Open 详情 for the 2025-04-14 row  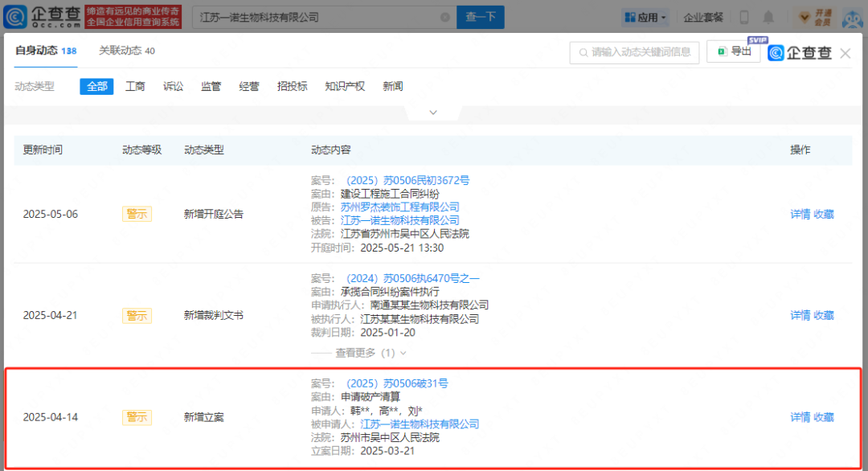(800, 417)
